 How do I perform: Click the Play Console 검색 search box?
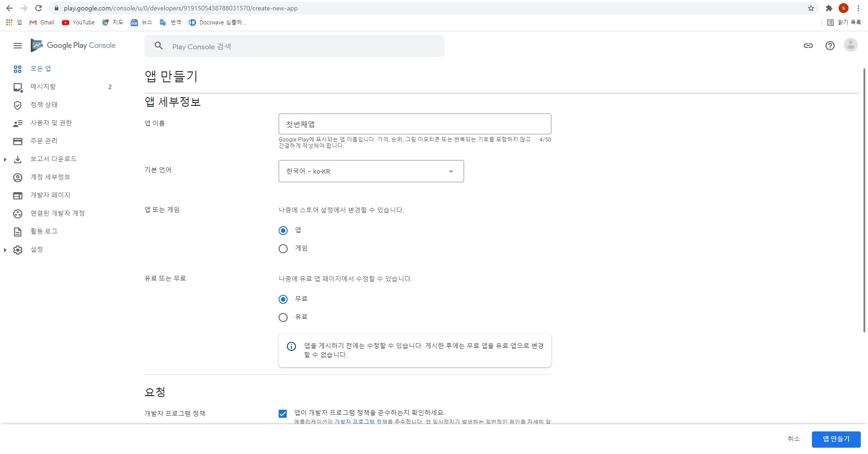pos(294,46)
